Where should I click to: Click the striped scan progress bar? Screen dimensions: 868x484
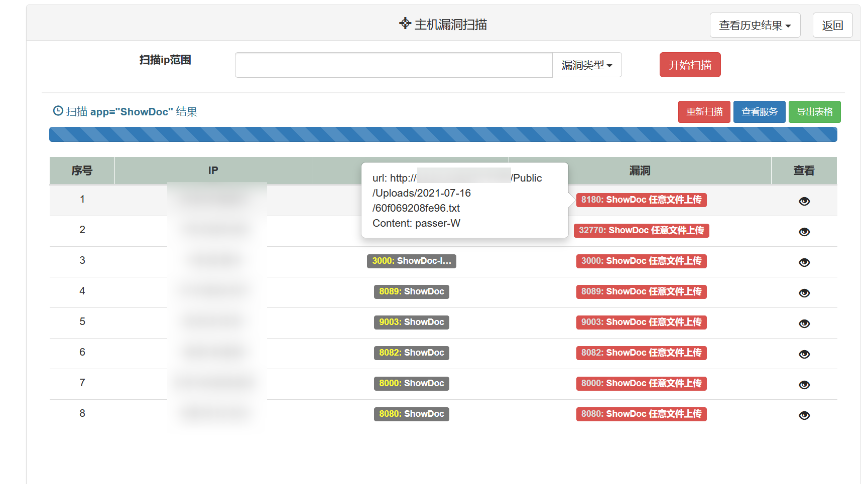point(443,134)
